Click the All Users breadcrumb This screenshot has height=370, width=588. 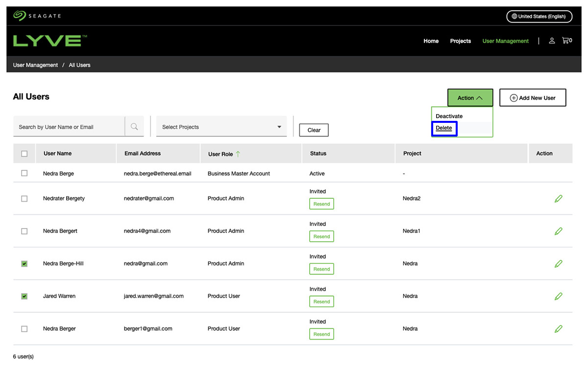tap(79, 65)
